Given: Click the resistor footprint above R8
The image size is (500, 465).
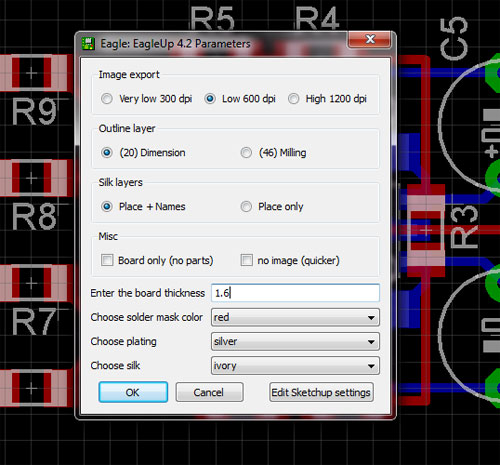Looking at the screenshot, I should click(35, 178).
